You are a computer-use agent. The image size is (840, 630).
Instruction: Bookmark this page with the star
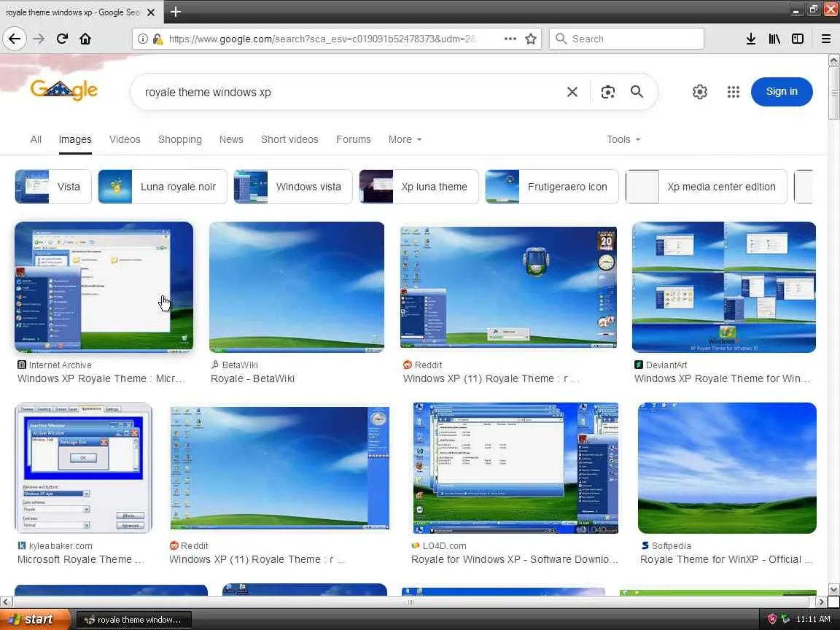pos(530,39)
